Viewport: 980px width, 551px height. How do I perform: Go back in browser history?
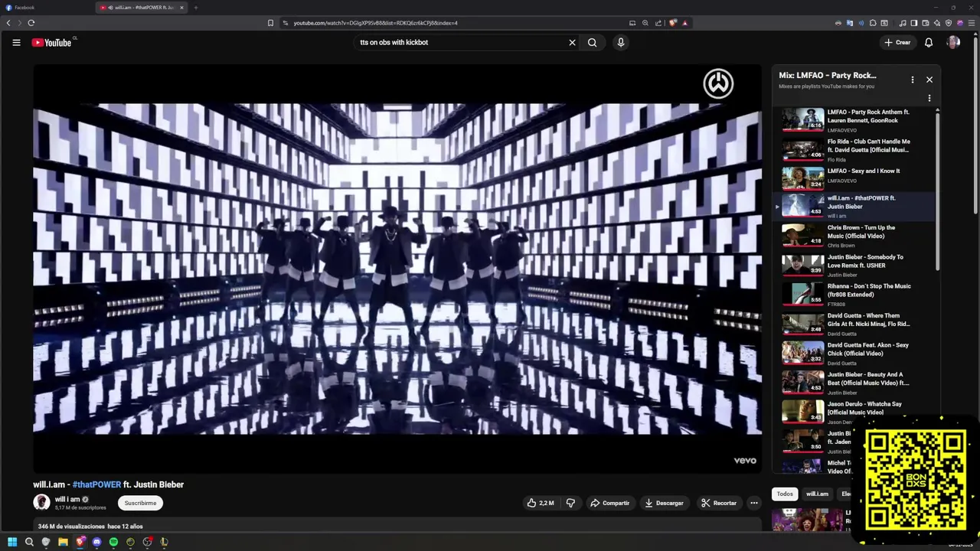pyautogui.click(x=8, y=23)
